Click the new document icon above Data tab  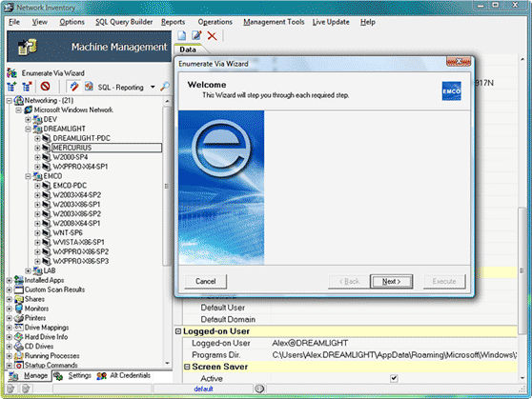(x=182, y=35)
